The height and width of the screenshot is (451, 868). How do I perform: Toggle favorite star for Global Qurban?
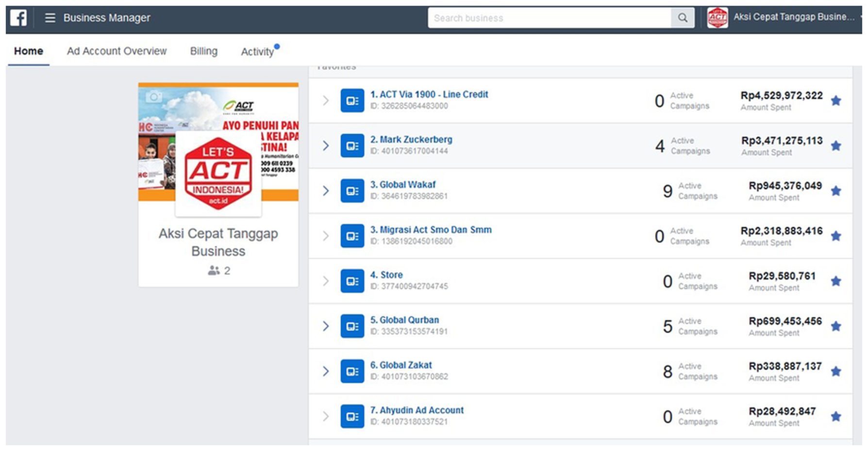[x=836, y=326]
